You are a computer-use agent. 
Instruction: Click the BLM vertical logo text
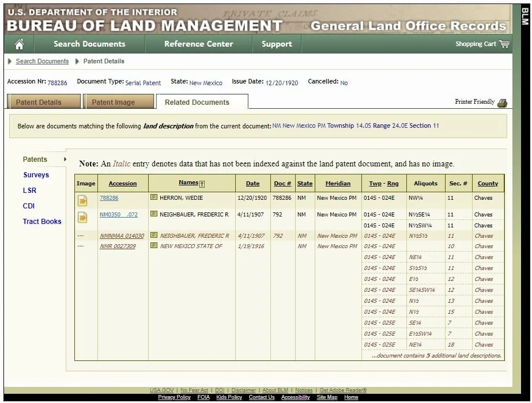coord(525,16)
